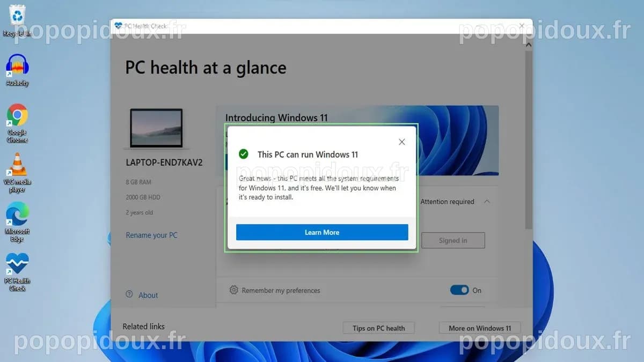Close the PC Health Check window
The image size is (644, 362).
point(522,26)
